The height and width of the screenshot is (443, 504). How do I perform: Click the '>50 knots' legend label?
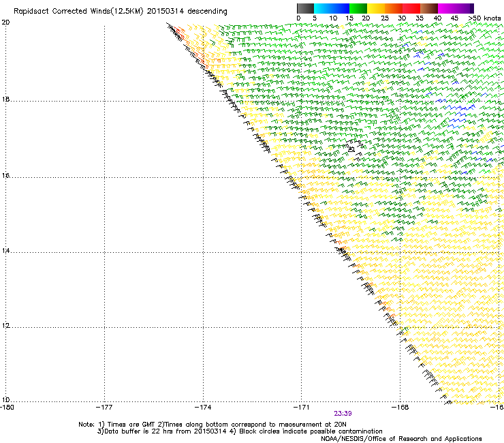[484, 18]
